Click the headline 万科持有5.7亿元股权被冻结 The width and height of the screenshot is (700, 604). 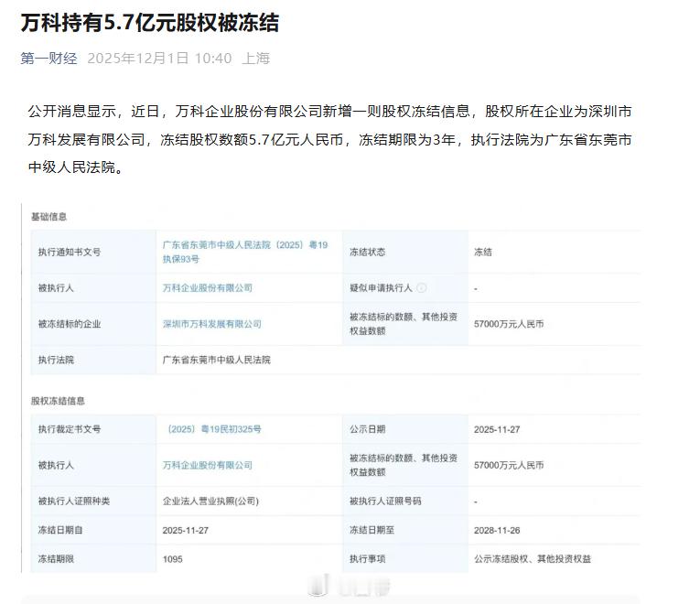click(x=149, y=23)
